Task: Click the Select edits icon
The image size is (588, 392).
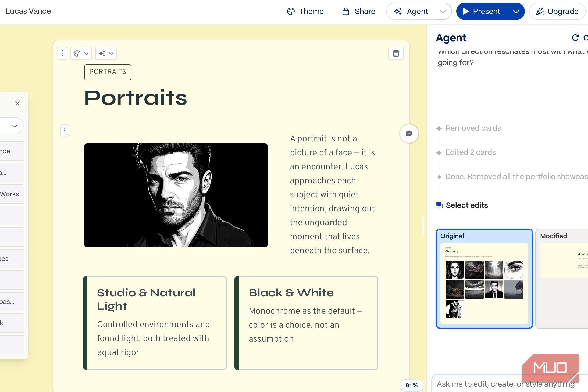Action: (439, 205)
